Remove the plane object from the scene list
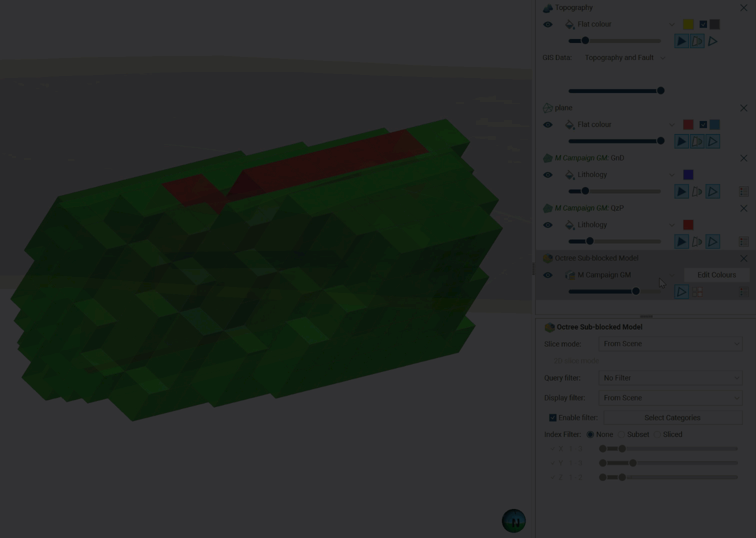The height and width of the screenshot is (538, 756). tap(743, 108)
